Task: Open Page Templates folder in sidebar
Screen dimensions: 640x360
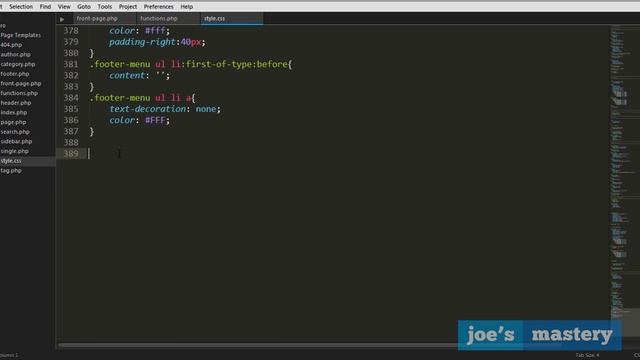Action: tap(20, 35)
